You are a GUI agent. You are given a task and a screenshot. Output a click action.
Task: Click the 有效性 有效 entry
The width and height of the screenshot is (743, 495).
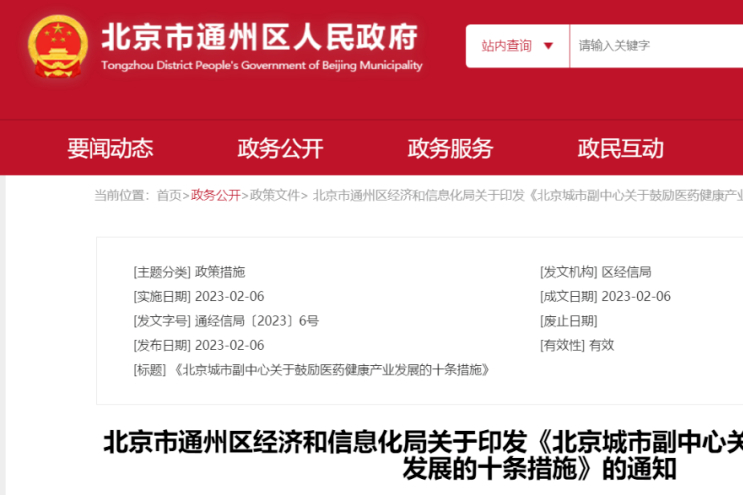(577, 345)
